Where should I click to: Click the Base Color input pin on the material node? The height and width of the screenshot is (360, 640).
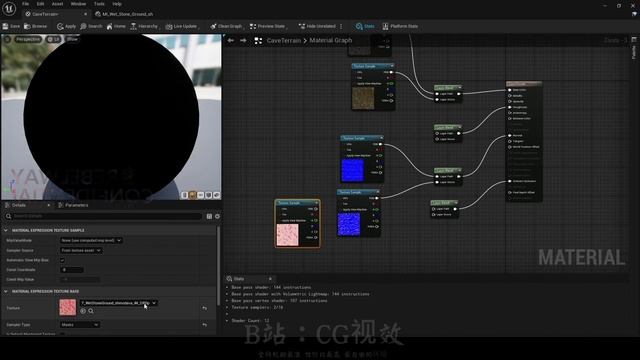point(510,90)
